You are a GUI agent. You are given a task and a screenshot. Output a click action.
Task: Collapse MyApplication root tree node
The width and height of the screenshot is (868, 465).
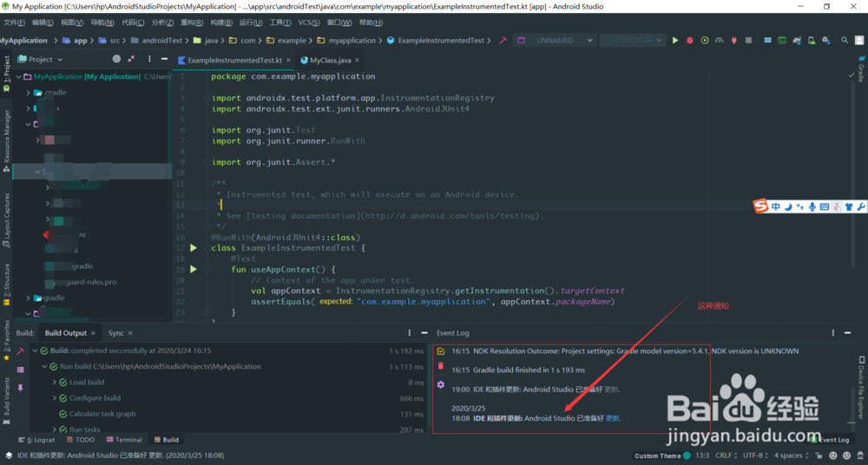pyautogui.click(x=18, y=76)
